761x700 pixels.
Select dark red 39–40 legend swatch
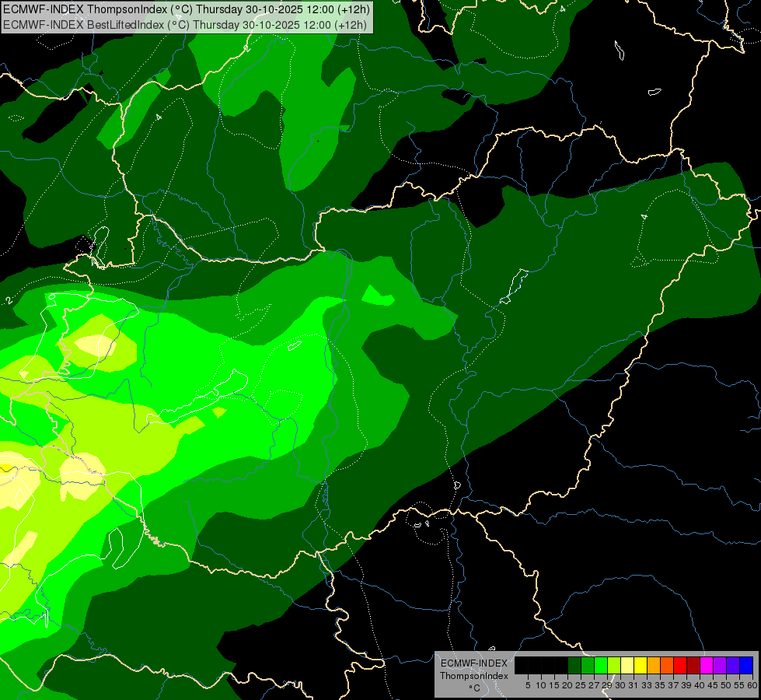tap(693, 665)
